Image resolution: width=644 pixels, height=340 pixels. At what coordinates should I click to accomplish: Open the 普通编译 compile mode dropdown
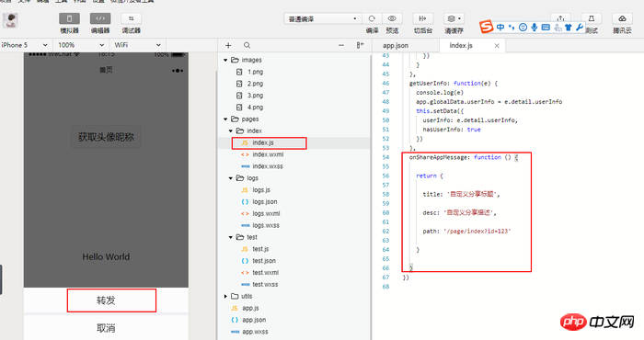point(323,19)
